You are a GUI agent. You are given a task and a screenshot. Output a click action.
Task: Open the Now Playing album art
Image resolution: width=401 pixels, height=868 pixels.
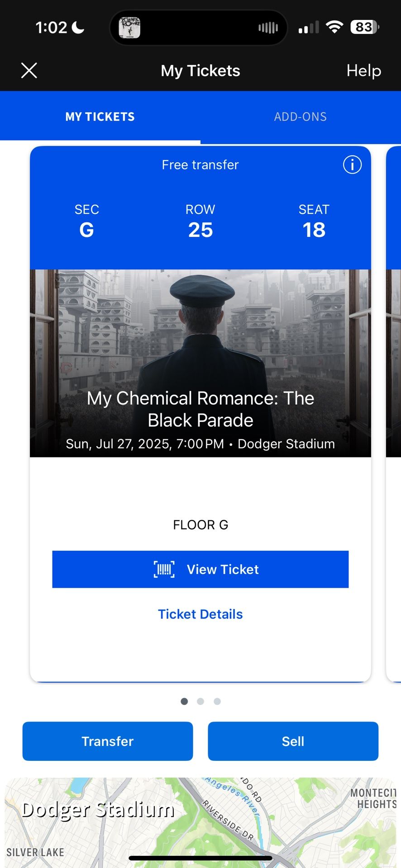pyautogui.click(x=129, y=28)
